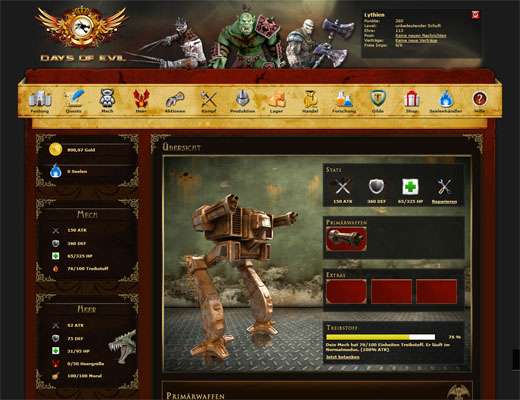The image size is (520, 400).
Task: Open the Keine neuen Nachrichten link
Action: click(x=421, y=35)
